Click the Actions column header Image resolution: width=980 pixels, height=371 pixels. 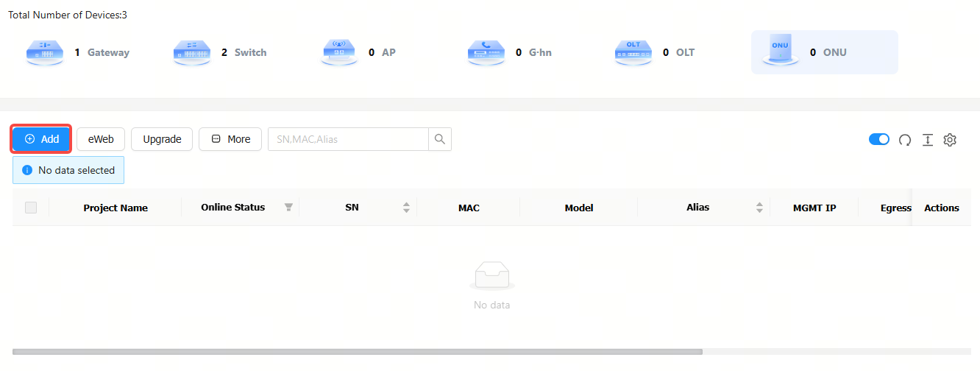pyautogui.click(x=942, y=208)
